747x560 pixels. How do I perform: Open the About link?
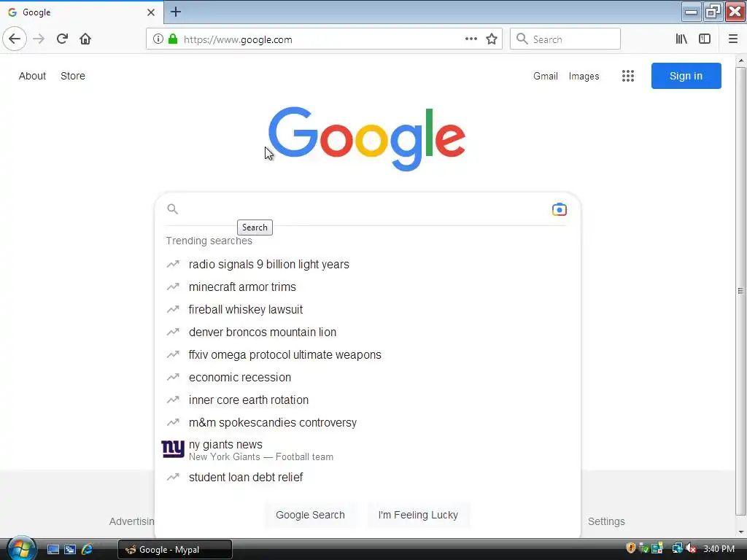(32, 76)
